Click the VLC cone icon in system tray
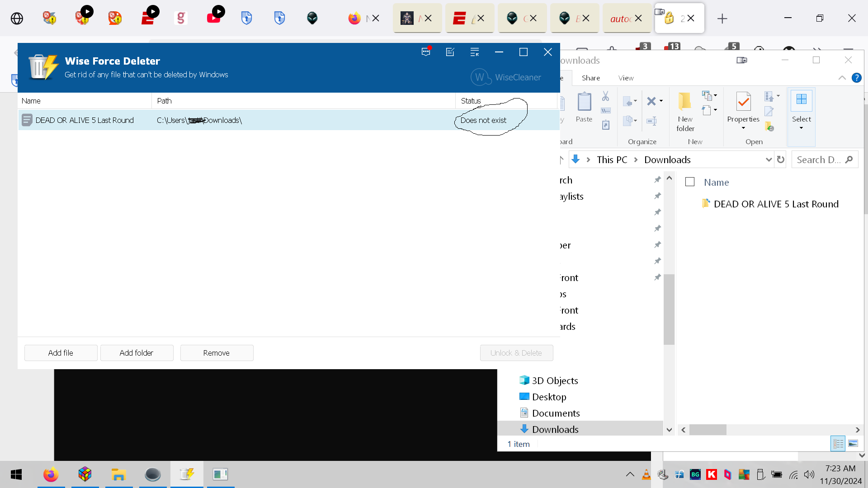This screenshot has height=488, width=868. 646,474
